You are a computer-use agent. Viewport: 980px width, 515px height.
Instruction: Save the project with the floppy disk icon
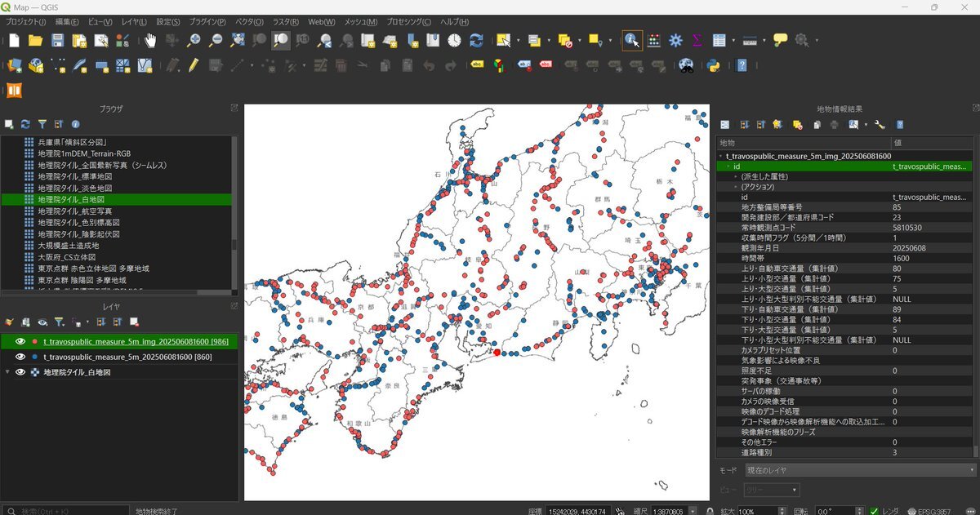57,40
